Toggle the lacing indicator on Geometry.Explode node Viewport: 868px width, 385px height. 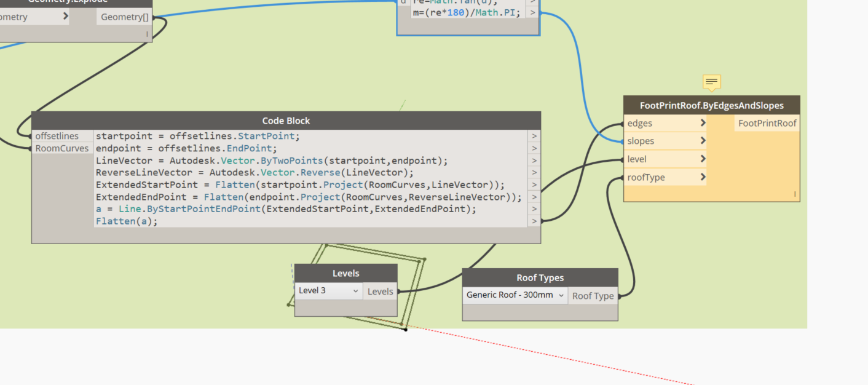(x=148, y=34)
